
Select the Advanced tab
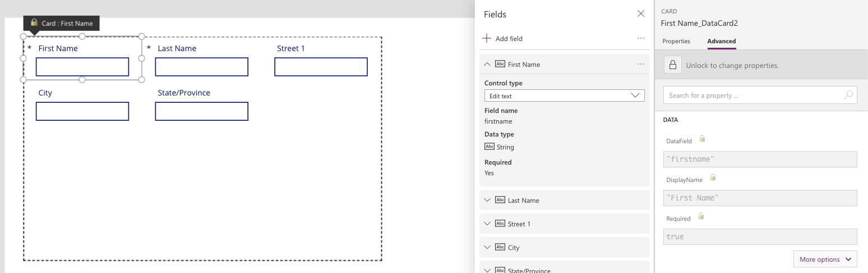(x=722, y=41)
